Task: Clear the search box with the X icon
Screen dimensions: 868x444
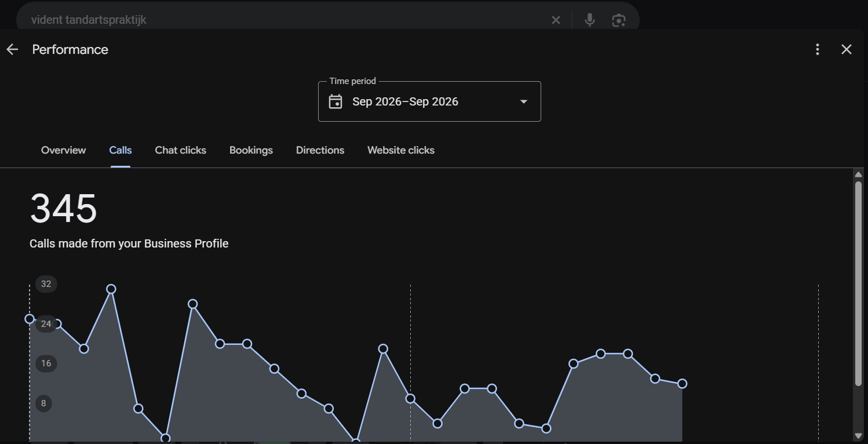Action: tap(556, 20)
